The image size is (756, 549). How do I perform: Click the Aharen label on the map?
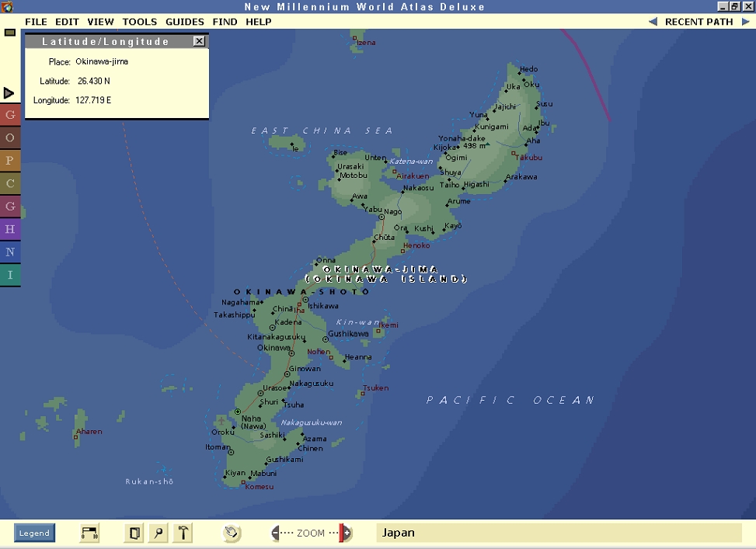pos(89,432)
